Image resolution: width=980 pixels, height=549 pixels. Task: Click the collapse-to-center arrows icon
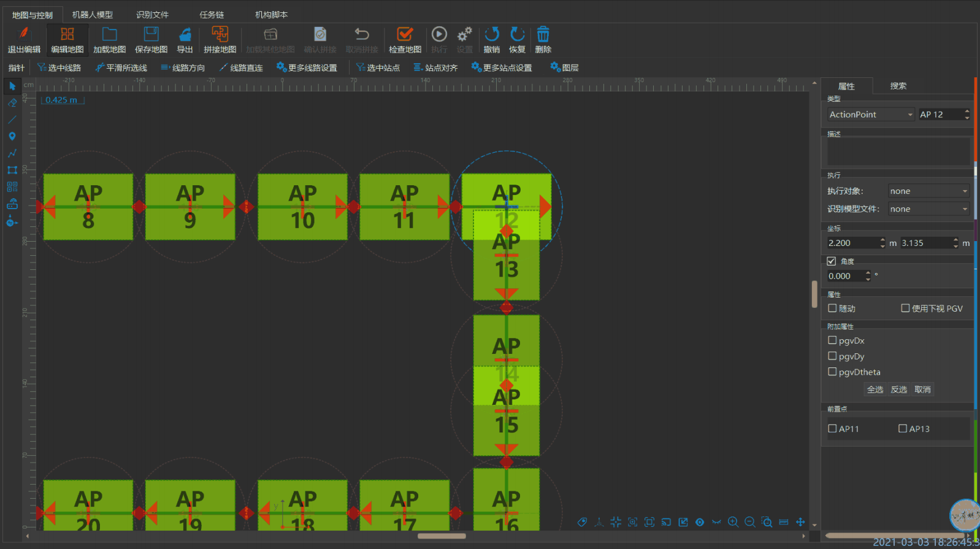click(x=616, y=522)
